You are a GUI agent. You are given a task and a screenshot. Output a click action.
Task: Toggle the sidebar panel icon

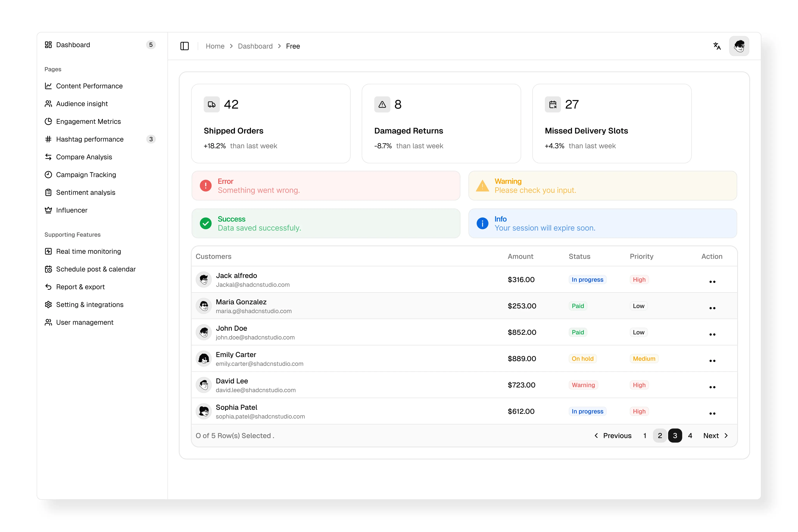tap(184, 46)
